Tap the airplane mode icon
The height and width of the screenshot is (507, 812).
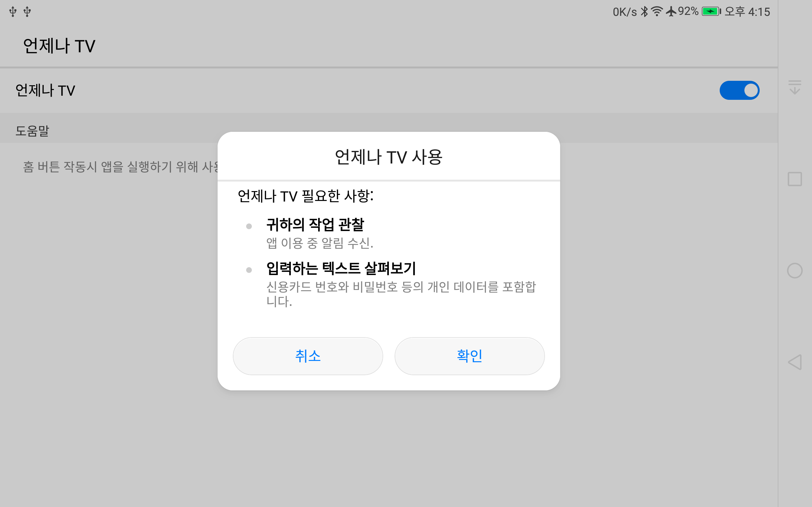671,11
